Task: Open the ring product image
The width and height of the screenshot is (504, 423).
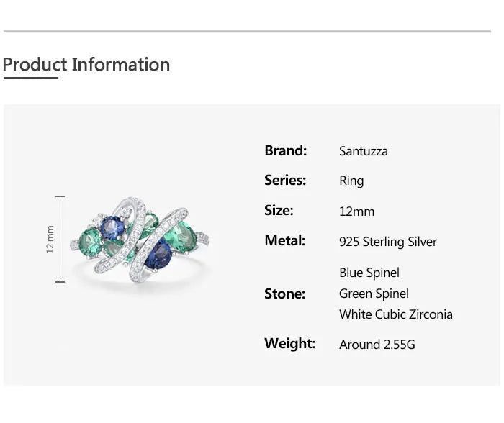Action: (x=139, y=240)
